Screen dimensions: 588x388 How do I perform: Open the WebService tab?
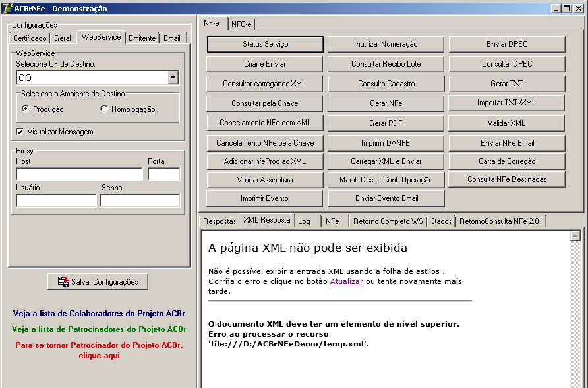[x=102, y=37]
